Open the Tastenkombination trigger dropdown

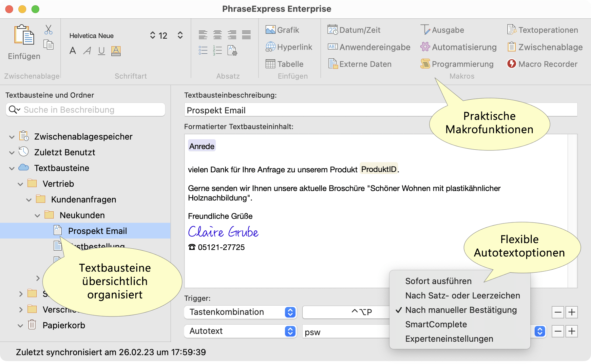240,312
